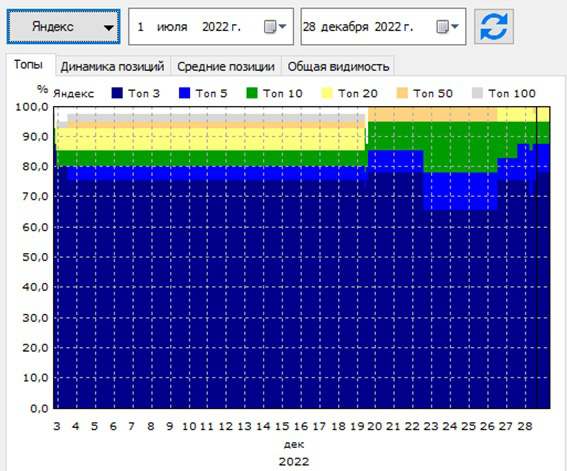567x471 pixels.
Task: Click the day 28 in end date
Action: pos(309,27)
